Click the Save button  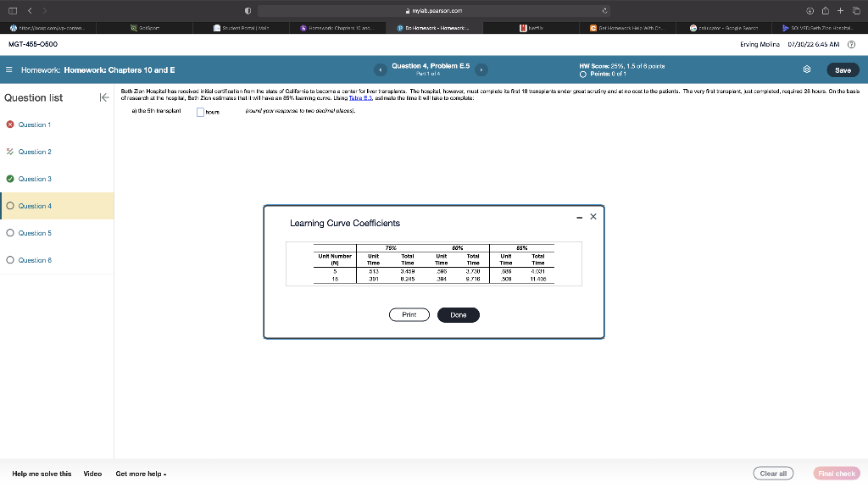[x=843, y=70]
